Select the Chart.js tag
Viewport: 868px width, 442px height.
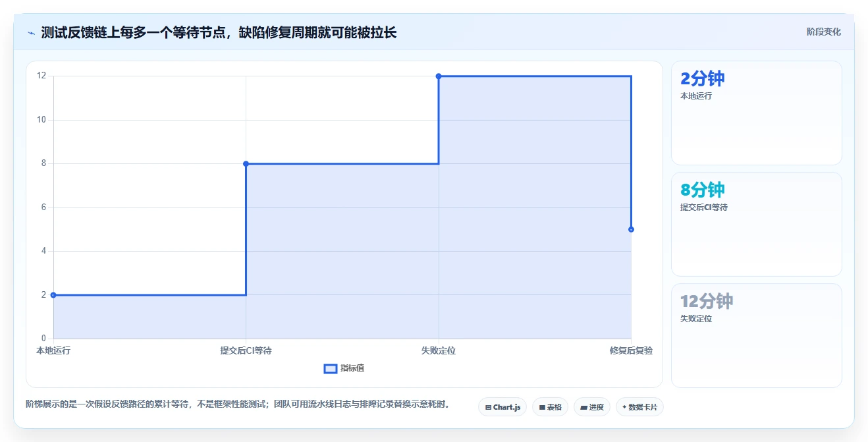tap(502, 407)
